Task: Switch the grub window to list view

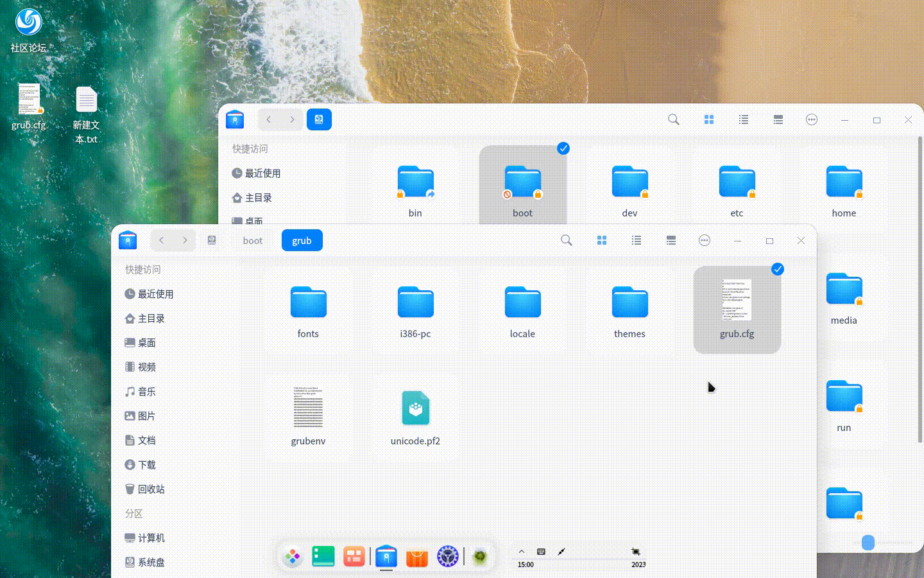Action: 636,240
